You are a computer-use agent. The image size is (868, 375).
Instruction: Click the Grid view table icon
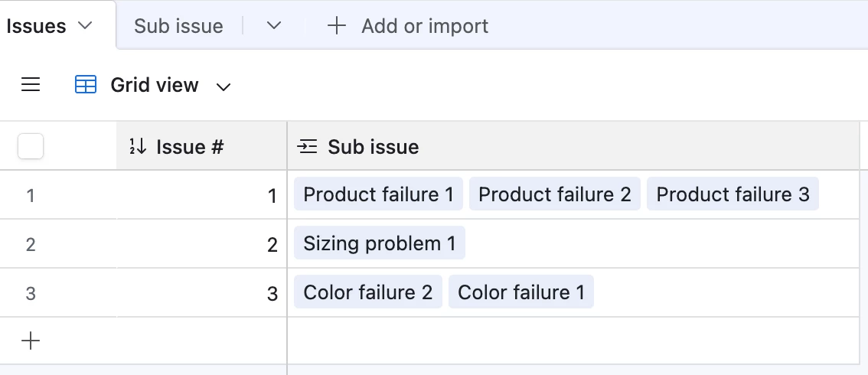(86, 85)
